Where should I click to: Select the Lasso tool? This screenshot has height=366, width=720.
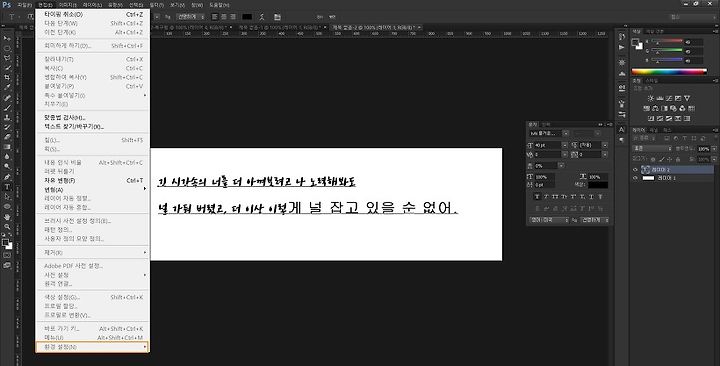click(x=7, y=58)
